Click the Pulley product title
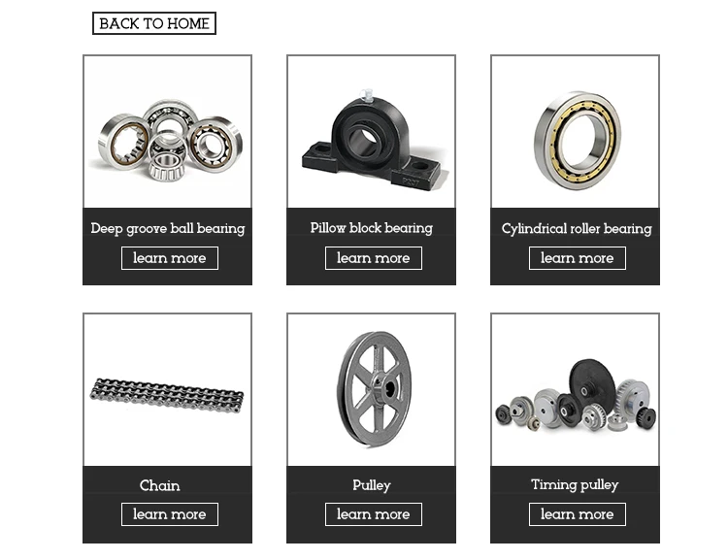This screenshot has height=560, width=728. tap(372, 485)
